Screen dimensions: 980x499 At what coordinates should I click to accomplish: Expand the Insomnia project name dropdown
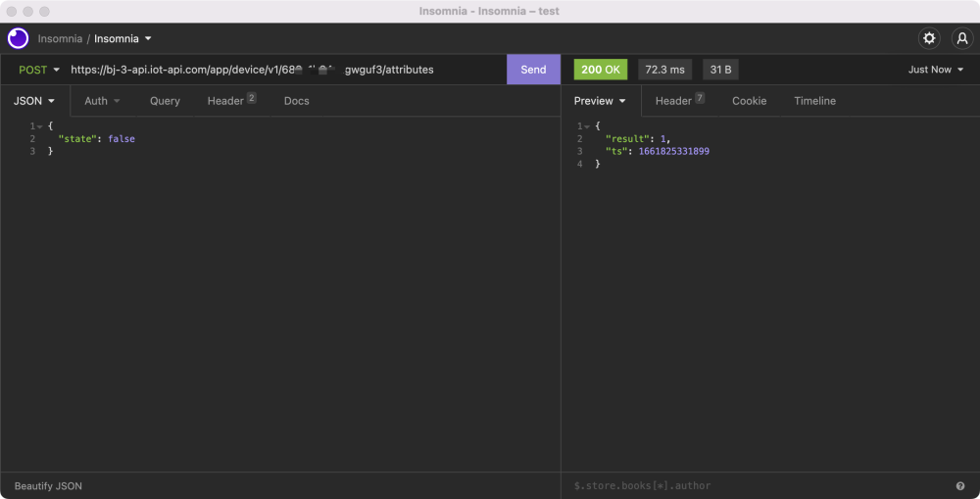[x=122, y=39]
